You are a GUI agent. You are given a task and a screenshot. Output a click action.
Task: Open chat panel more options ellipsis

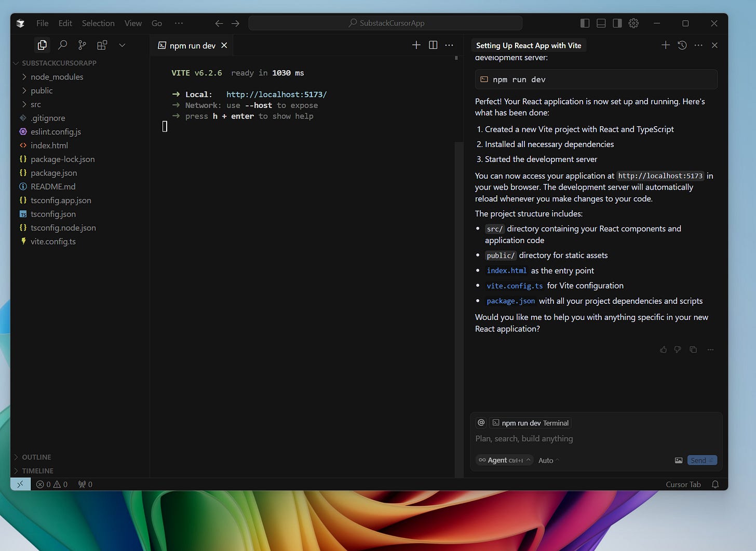[x=698, y=45]
